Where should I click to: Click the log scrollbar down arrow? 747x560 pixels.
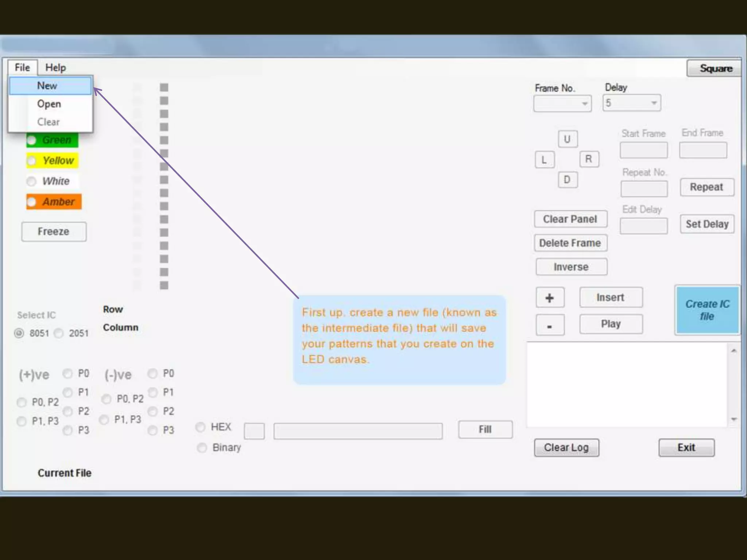click(734, 419)
